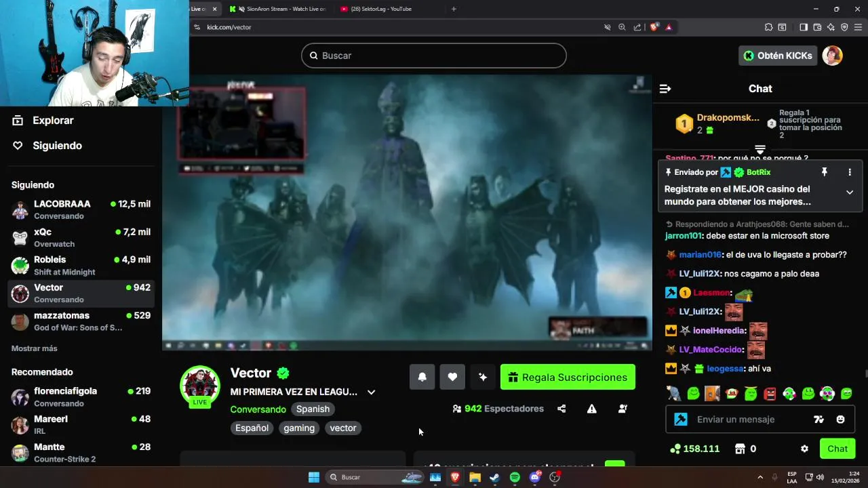Image resolution: width=868 pixels, height=488 pixels.
Task: Click the Conversando category link
Action: coord(258,409)
